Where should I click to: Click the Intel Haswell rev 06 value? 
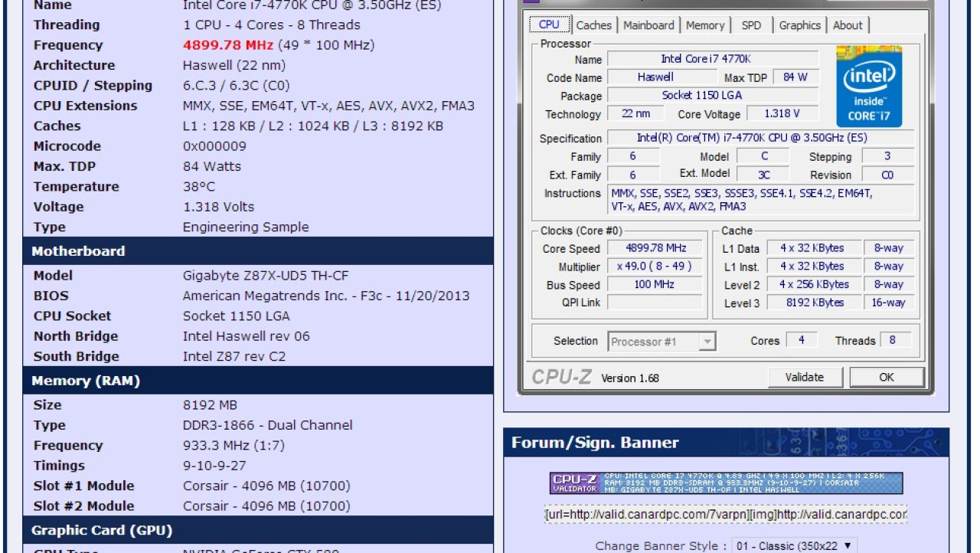click(x=246, y=336)
